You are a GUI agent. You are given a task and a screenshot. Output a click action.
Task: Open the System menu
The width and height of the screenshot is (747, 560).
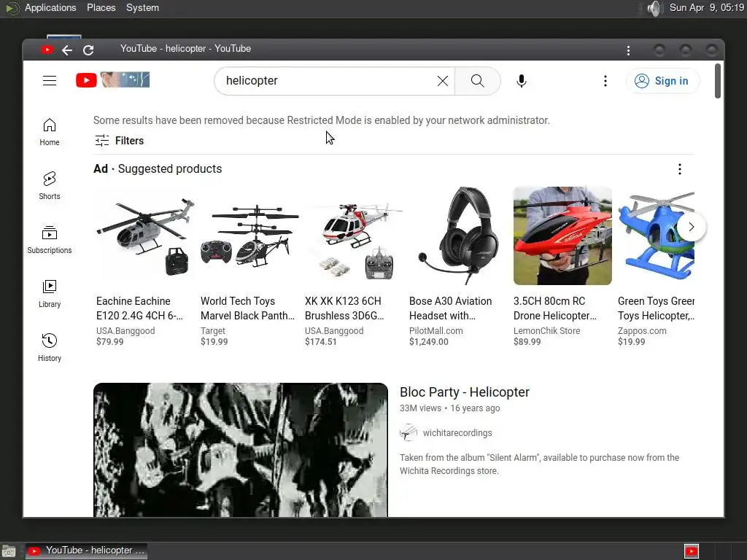point(142,7)
